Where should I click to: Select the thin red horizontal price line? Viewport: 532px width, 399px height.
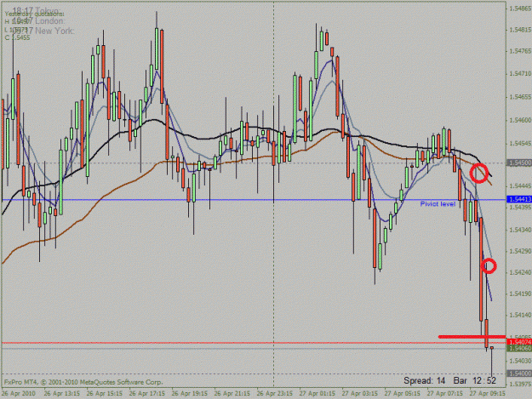click(254, 343)
